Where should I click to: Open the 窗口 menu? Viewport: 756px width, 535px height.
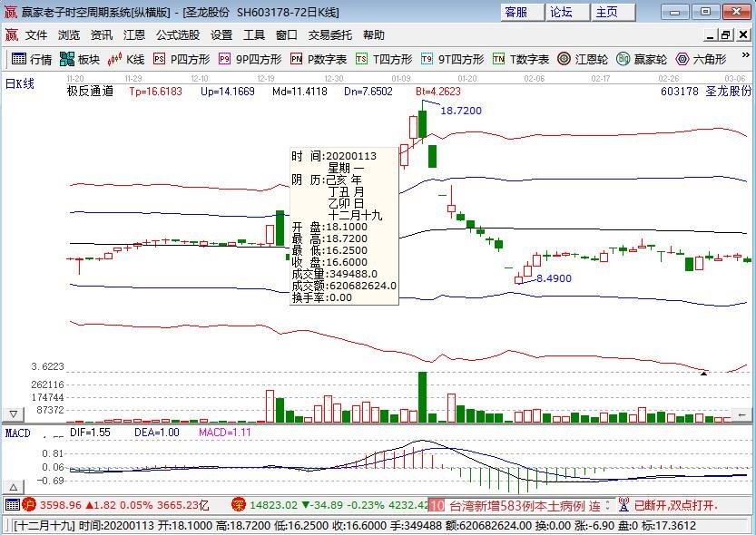[287, 35]
